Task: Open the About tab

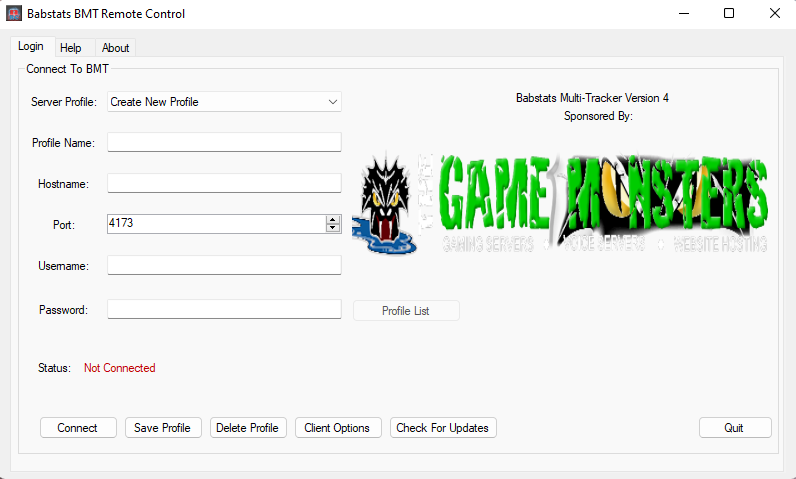Action: tap(115, 48)
